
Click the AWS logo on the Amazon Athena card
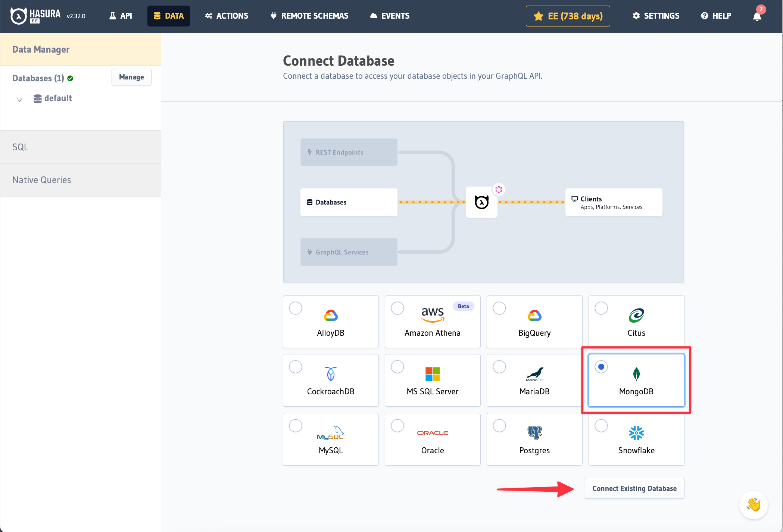pos(433,314)
